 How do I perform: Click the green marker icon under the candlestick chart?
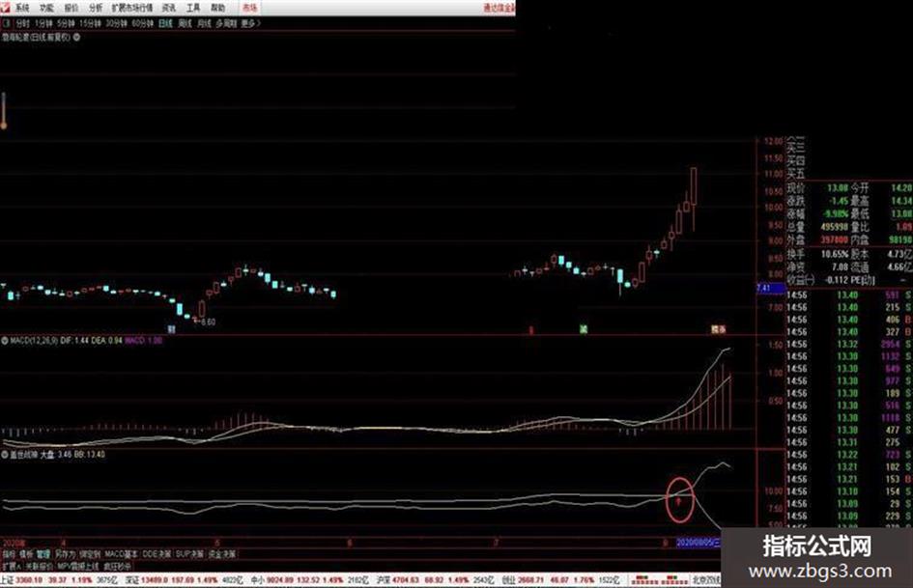tap(583, 329)
